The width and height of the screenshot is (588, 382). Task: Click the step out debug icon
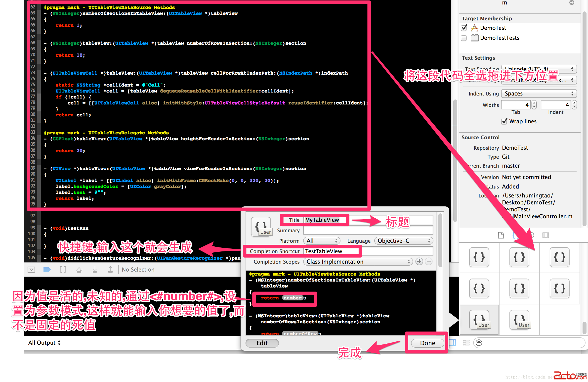tap(111, 270)
